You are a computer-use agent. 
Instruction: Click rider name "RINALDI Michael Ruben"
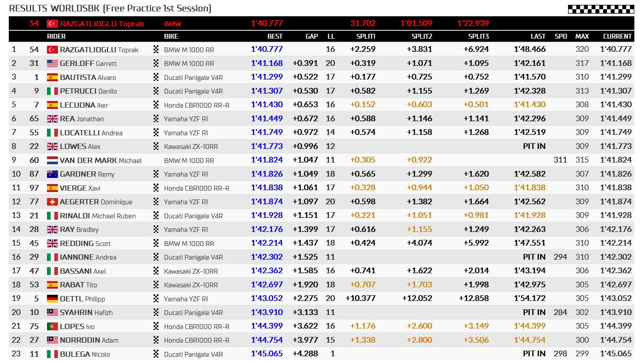tap(98, 216)
